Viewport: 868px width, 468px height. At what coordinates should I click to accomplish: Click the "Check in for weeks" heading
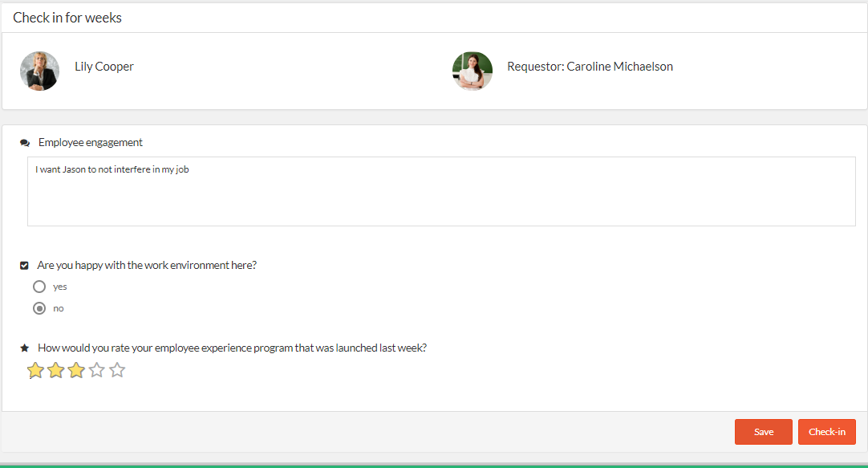coord(67,18)
